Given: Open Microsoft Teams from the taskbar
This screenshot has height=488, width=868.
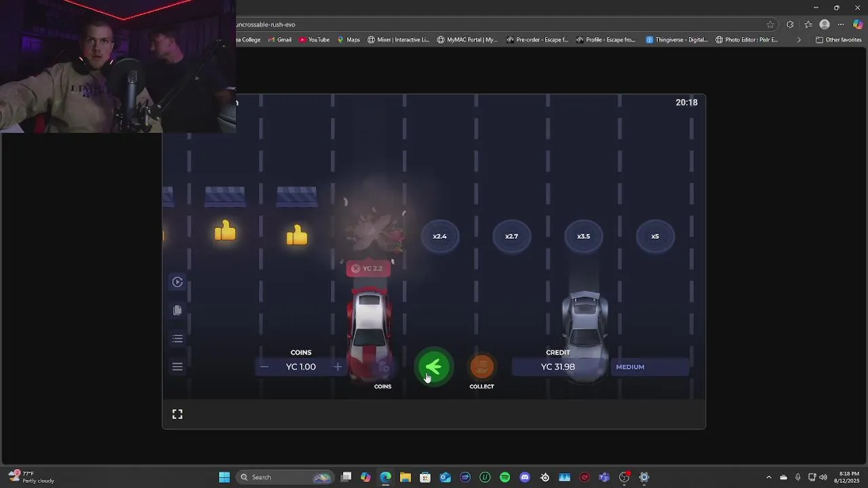Looking at the screenshot, I should point(604,477).
